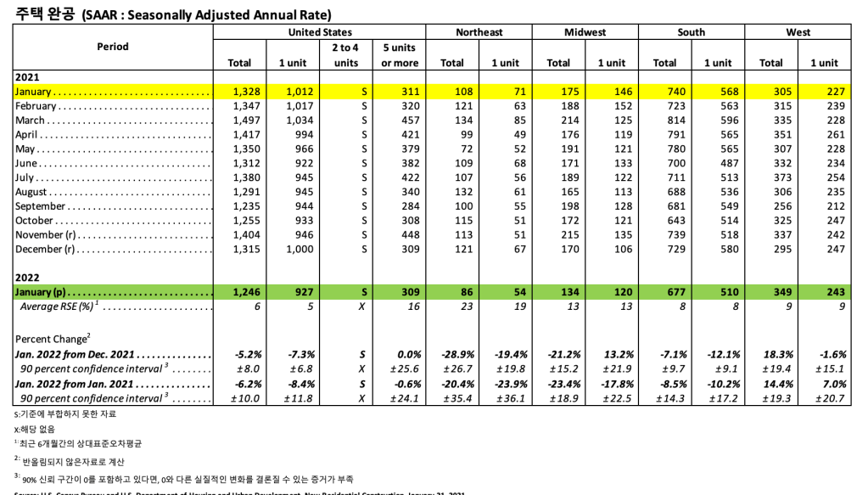
Task: Select the '2022' year heading
Action: 28,277
